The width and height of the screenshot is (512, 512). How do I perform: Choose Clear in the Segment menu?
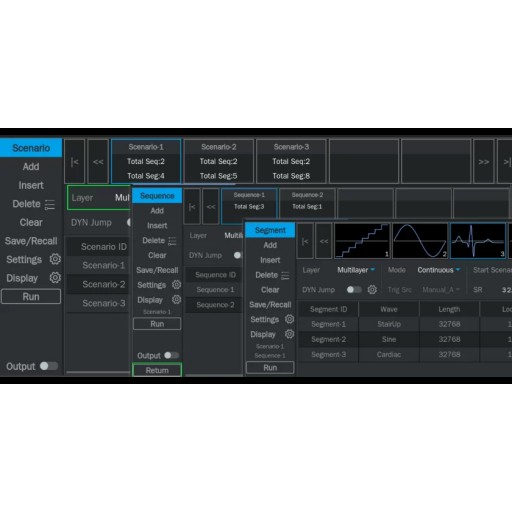tap(270, 290)
